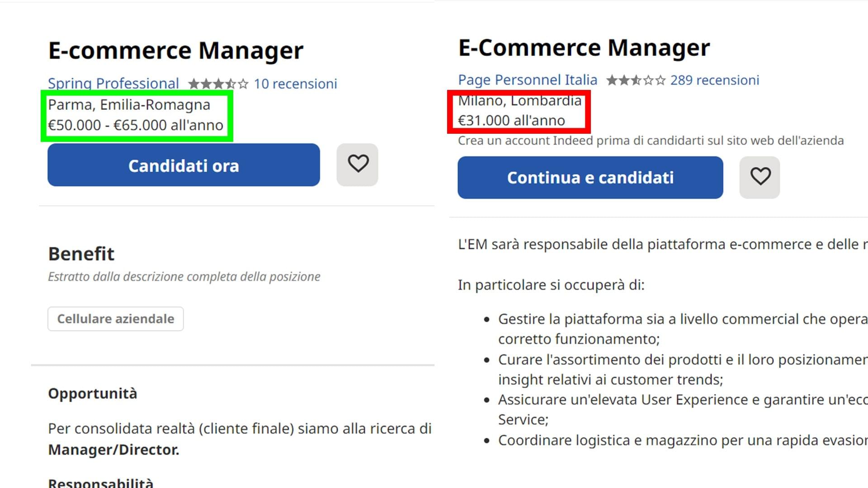Save the Page Personnel job with heart icon

tap(759, 177)
